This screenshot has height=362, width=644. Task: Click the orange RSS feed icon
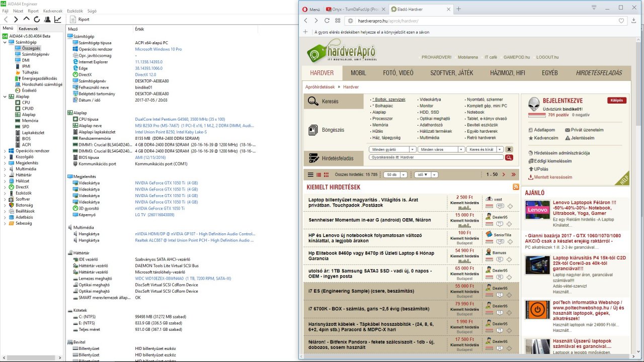pos(516,187)
